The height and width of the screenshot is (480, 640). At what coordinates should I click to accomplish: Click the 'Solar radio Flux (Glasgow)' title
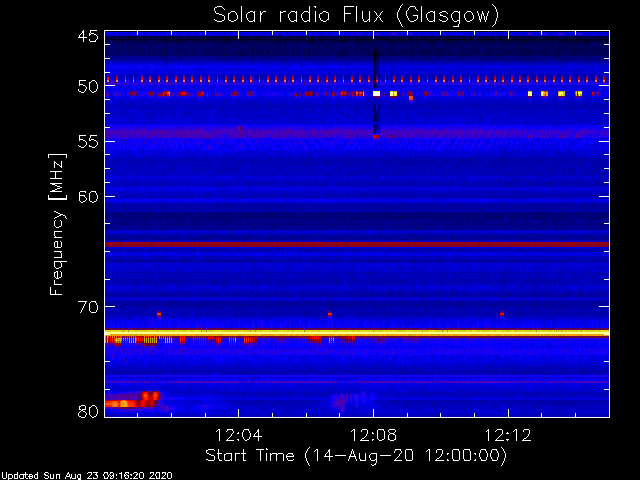click(x=356, y=16)
